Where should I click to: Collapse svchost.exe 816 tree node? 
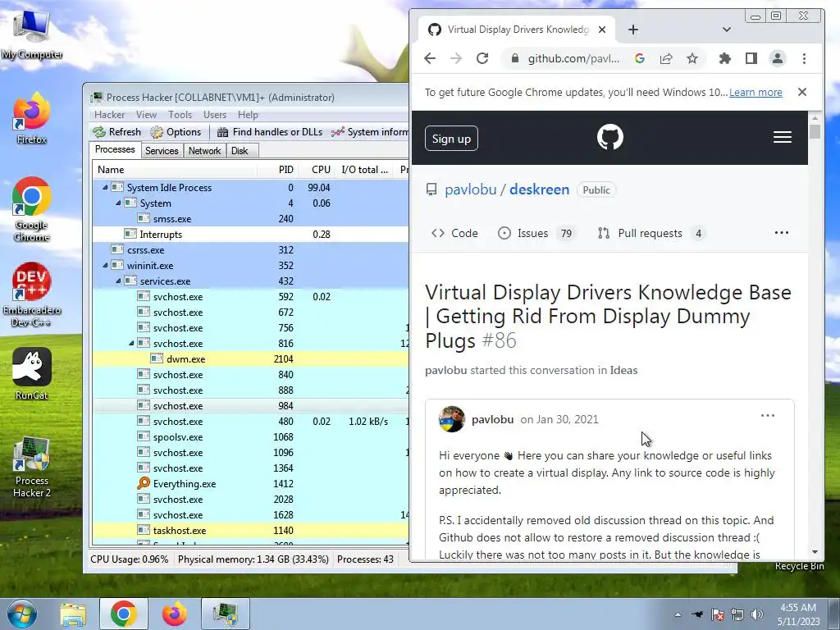[131, 344]
